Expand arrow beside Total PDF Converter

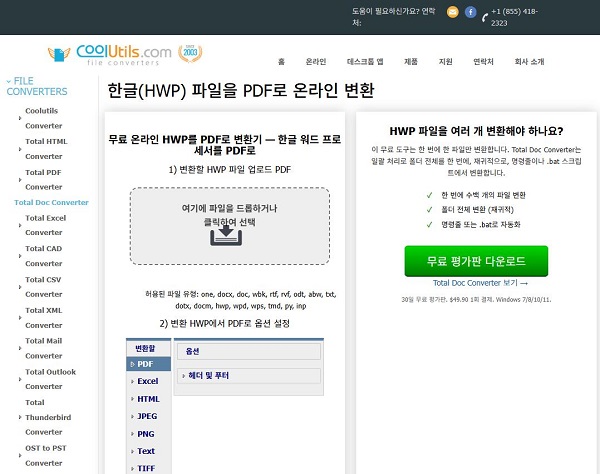(20, 179)
